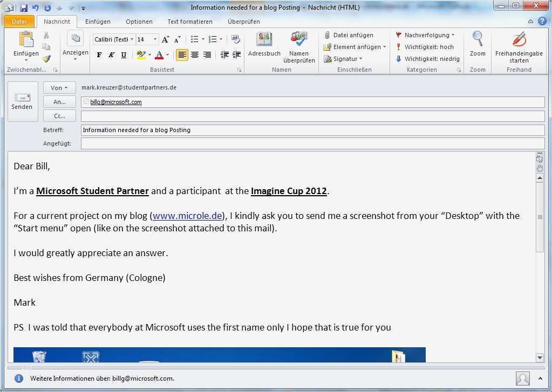Open the numbered list dropdown arrow

tap(221, 39)
